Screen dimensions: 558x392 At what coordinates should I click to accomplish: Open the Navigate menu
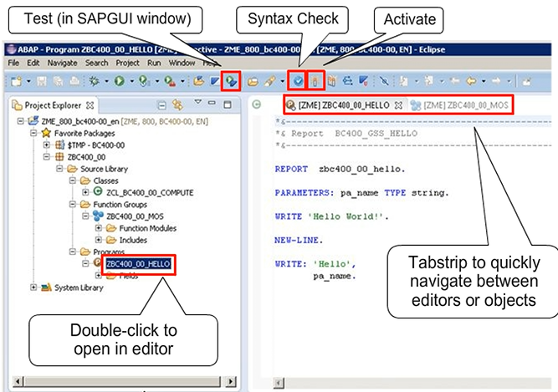tap(62, 63)
